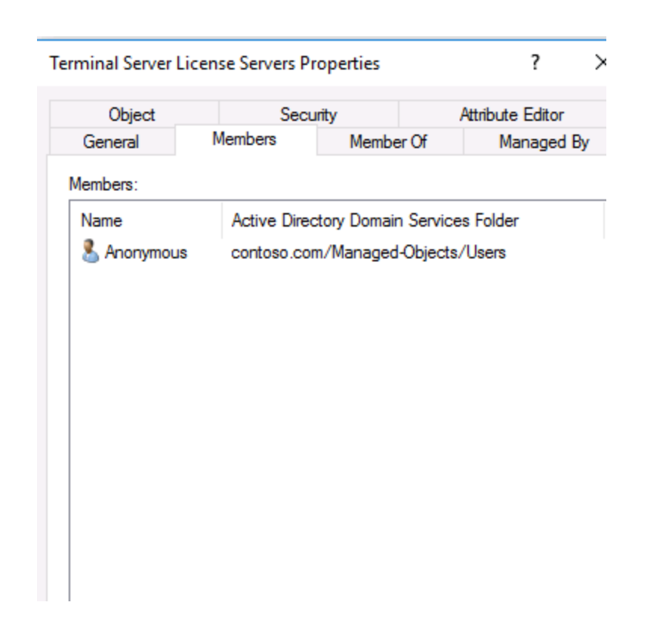
Task: Click the Members tab
Action: point(244,140)
